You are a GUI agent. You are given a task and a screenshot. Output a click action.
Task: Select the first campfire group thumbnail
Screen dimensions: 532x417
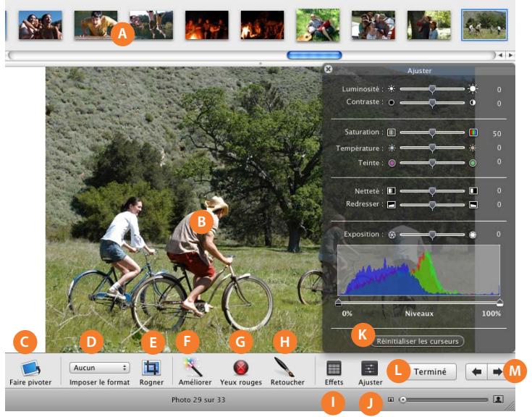pyautogui.click(x=207, y=25)
